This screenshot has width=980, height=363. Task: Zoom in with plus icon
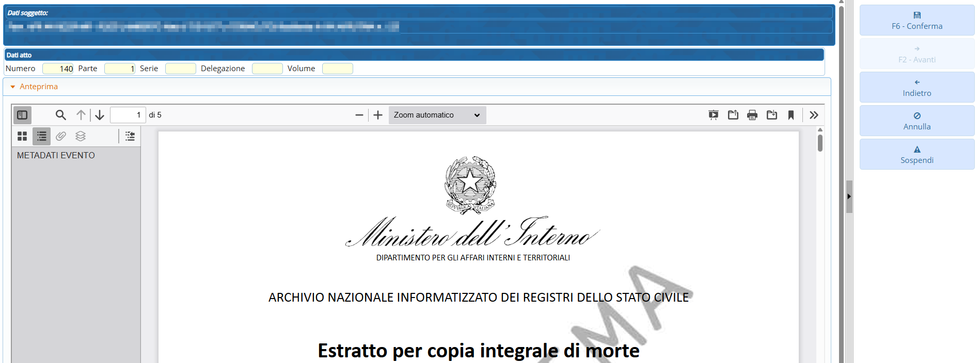click(378, 115)
